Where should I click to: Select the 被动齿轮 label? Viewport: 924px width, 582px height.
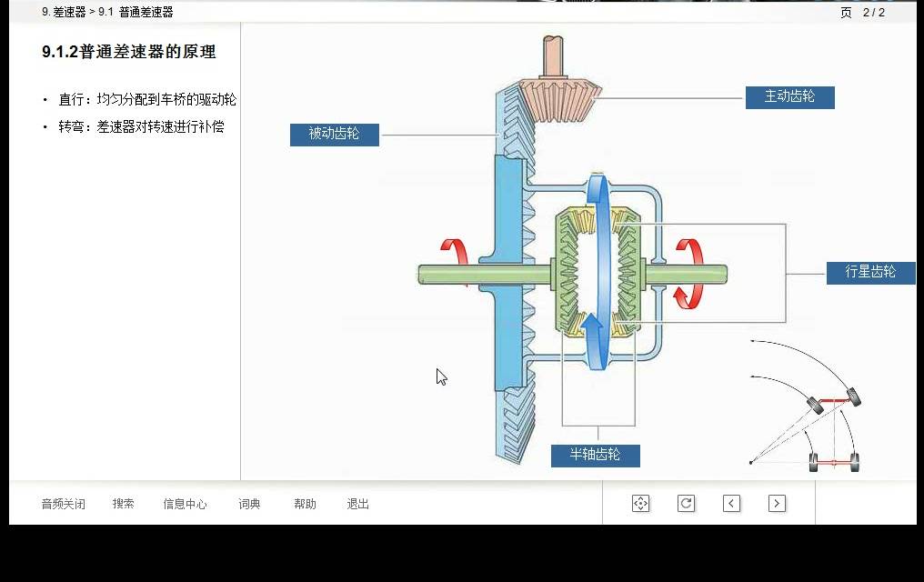[334, 135]
